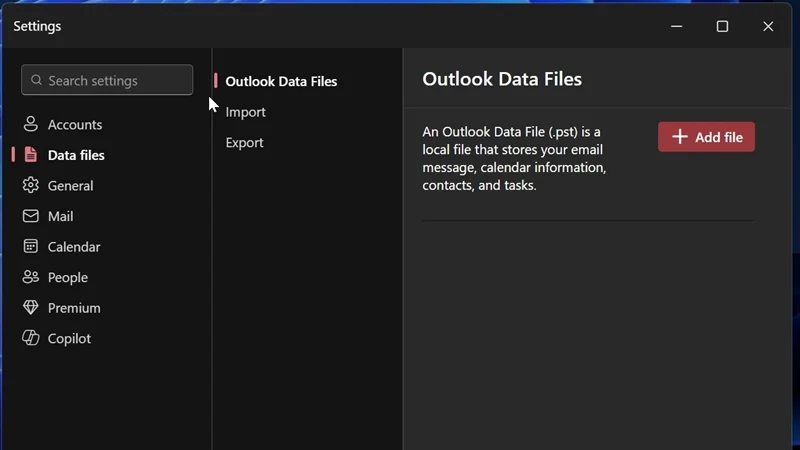Click the Calendar grid icon
This screenshot has height=450, width=800.
(31, 246)
